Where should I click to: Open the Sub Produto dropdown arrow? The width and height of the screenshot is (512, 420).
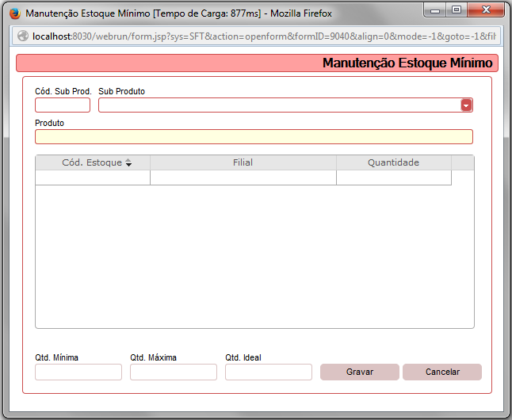coord(466,105)
